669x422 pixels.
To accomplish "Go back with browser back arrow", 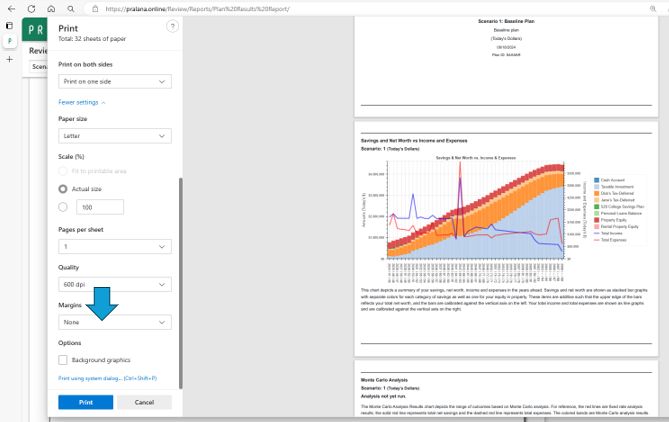I will [x=12, y=9].
